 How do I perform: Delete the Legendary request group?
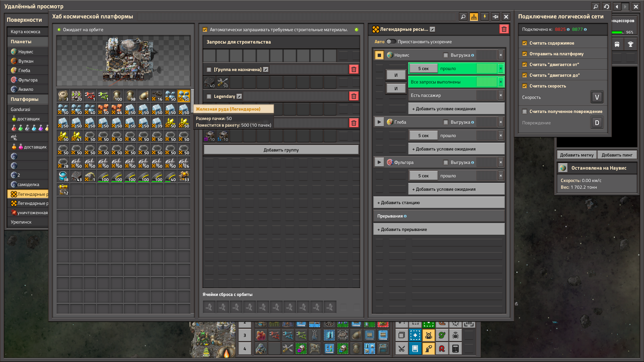click(x=354, y=96)
